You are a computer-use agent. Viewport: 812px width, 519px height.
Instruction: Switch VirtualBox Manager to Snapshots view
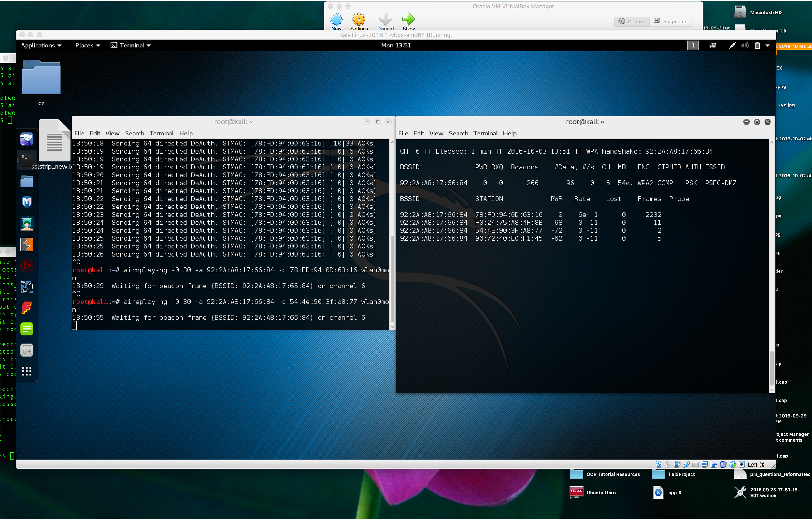click(671, 22)
